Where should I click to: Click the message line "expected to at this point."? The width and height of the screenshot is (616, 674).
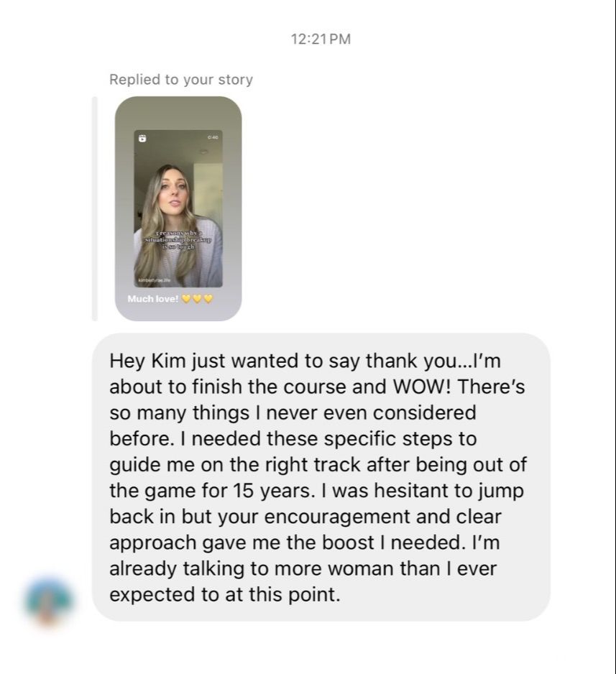225,594
